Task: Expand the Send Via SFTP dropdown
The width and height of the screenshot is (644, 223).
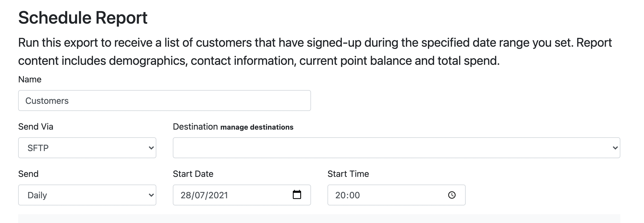Action: 87,148
